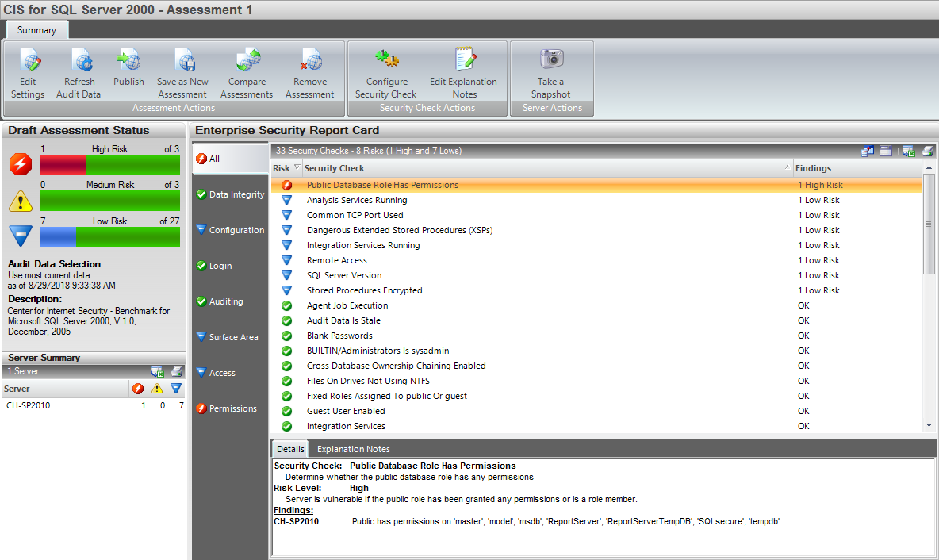This screenshot has width=939, height=560.
Task: Click the window-style view icon in report header
Action: pyautogui.click(x=886, y=151)
